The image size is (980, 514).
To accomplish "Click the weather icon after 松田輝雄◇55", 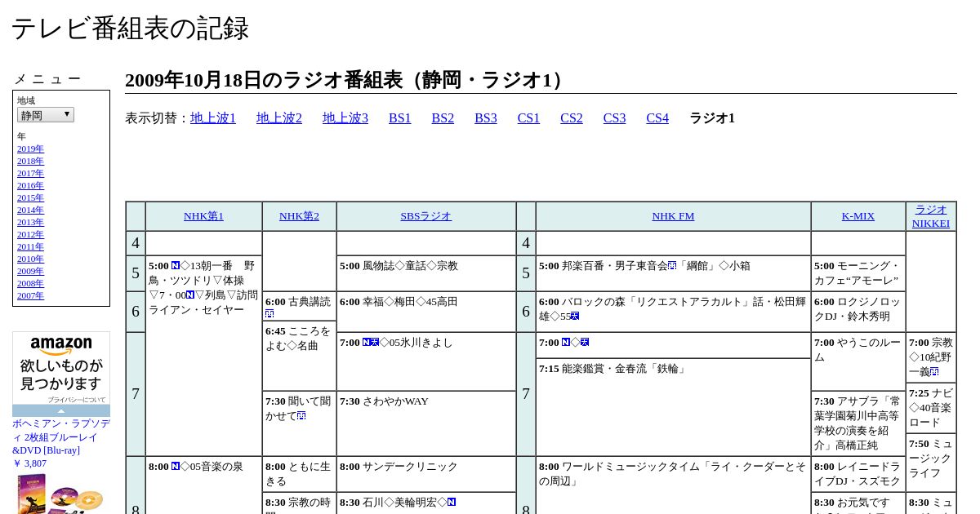I will click(x=575, y=317).
